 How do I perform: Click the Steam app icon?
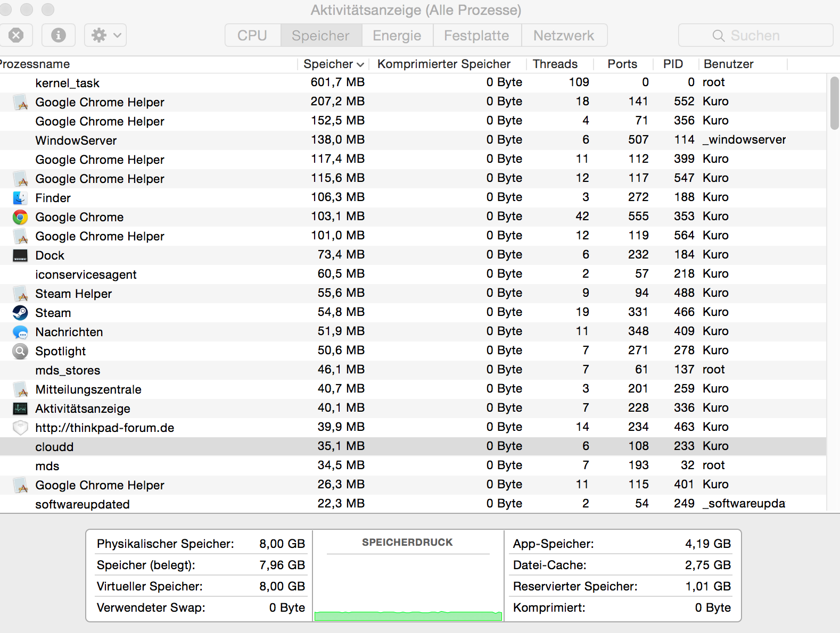(20, 313)
